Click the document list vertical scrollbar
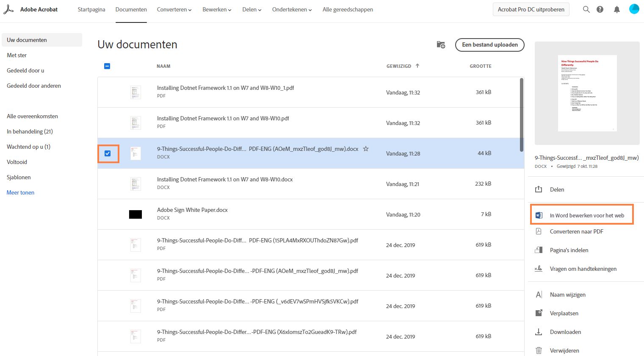Viewport: 644px width, 356px height. pyautogui.click(x=522, y=114)
